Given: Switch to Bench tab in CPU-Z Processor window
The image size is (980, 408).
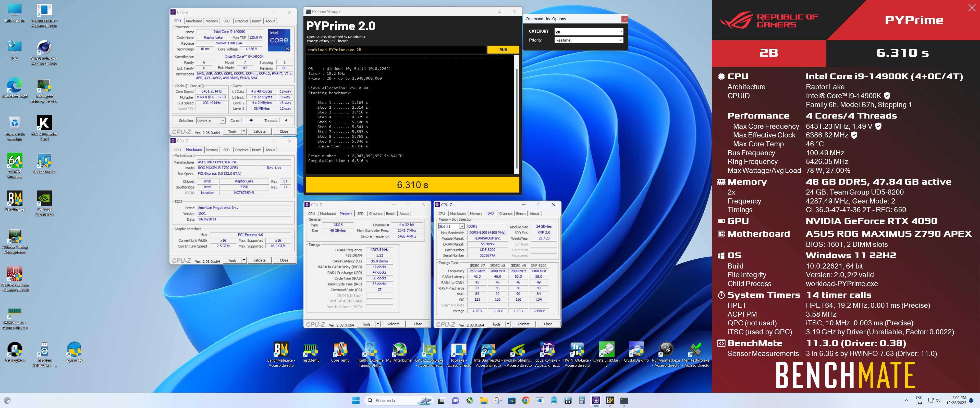Looking at the screenshot, I should pos(256,21).
